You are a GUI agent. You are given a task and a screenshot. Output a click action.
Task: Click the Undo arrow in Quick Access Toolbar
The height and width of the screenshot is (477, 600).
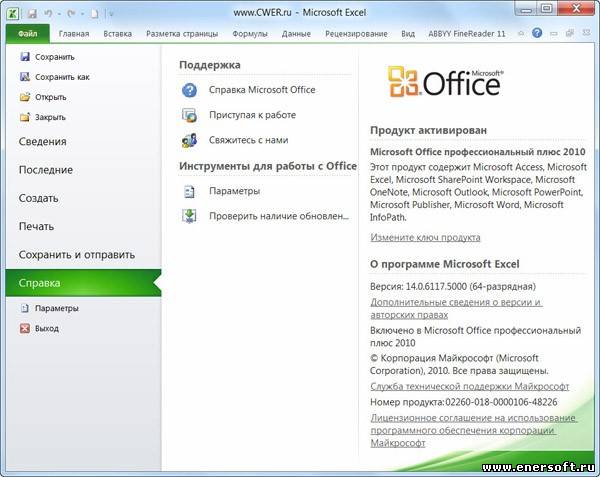48,14
